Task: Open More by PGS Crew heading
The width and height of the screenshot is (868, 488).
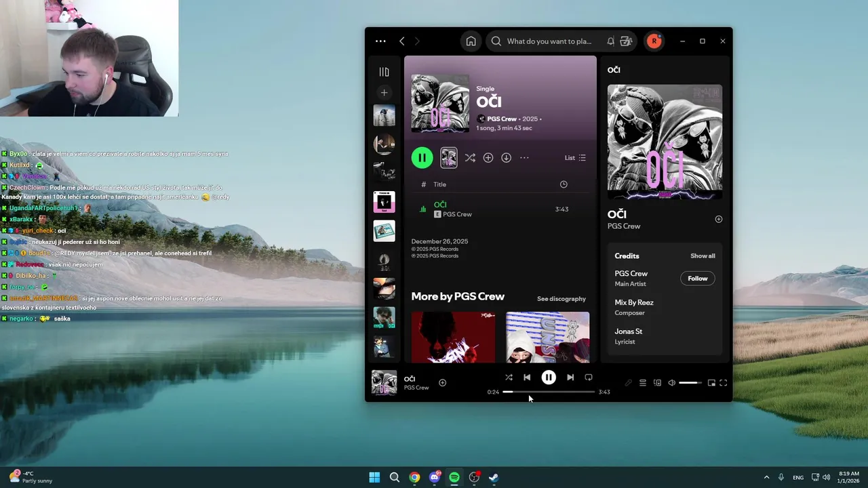Action: pyautogui.click(x=458, y=297)
